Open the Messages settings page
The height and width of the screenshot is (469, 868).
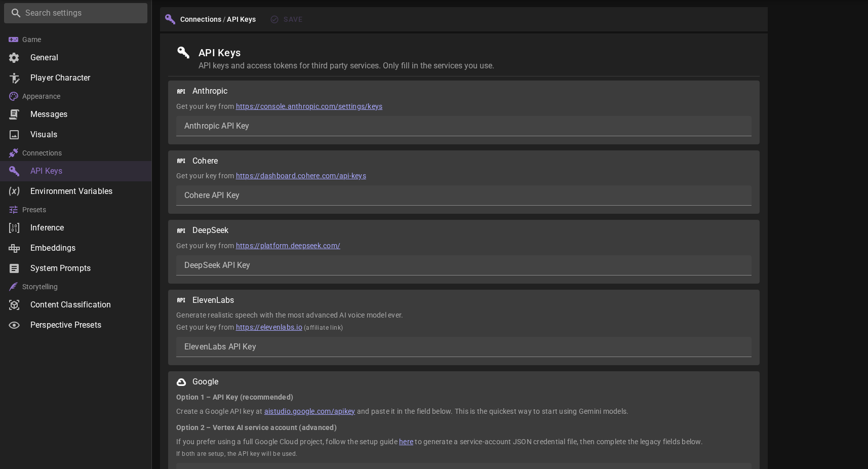[76, 114]
